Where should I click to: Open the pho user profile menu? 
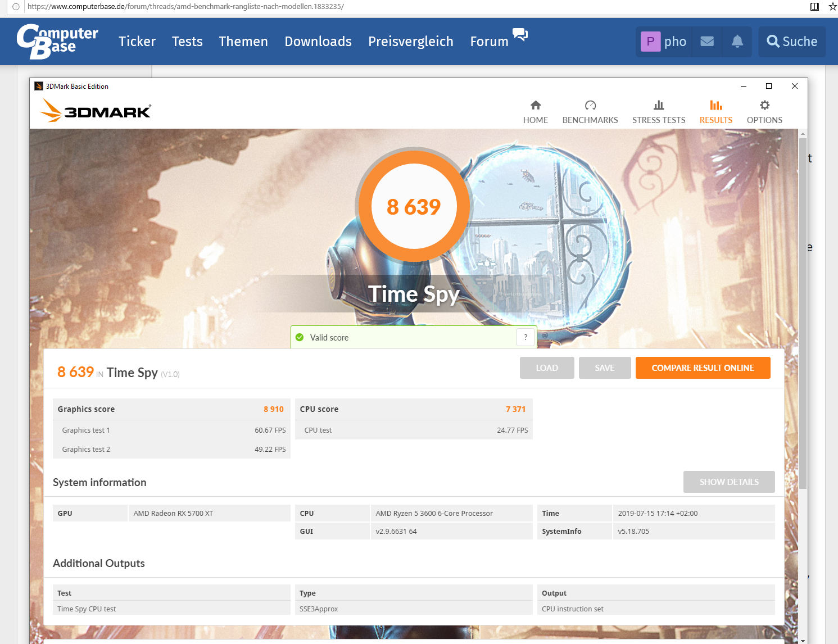point(664,42)
